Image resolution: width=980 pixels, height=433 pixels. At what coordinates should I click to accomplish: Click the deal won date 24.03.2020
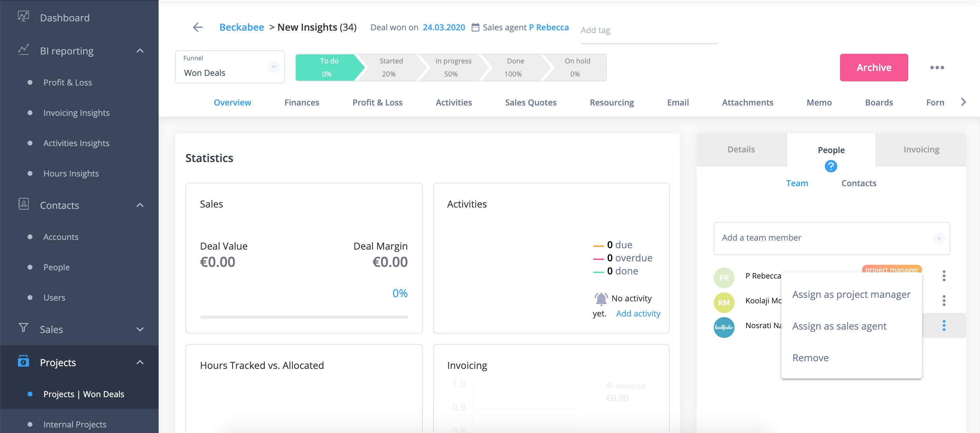[x=443, y=27]
